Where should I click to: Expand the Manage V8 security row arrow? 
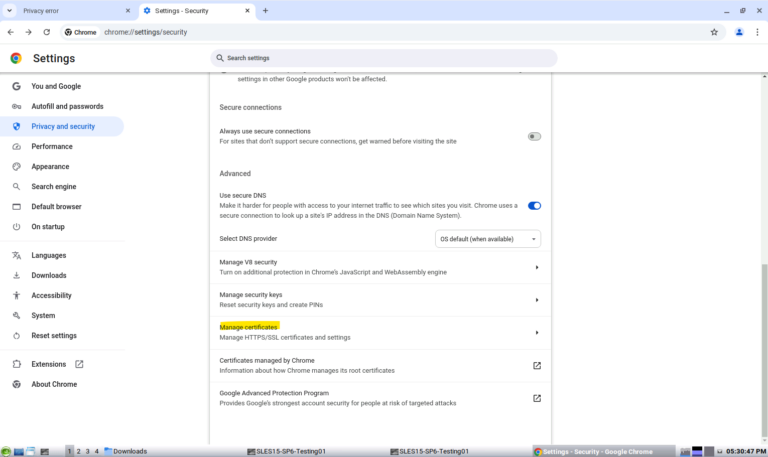[x=537, y=267]
